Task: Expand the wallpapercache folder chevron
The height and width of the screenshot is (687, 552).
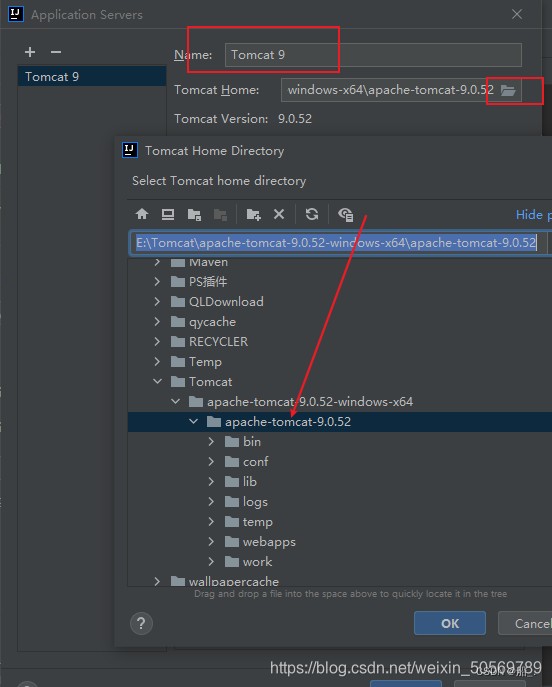Action: tap(157, 581)
